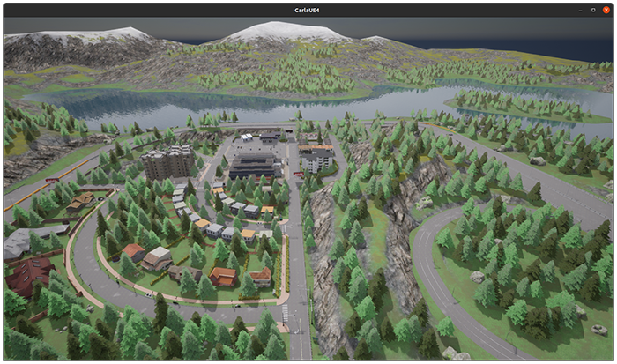Click the white multi-story building
This screenshot has height=364, width=617.
point(318,160)
